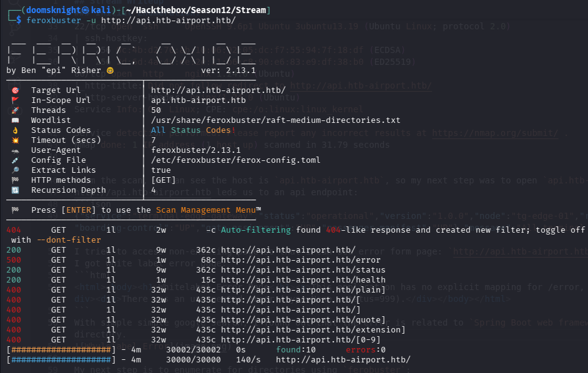The height and width of the screenshot is (373, 588).
Task: Click the 140/s request rate
Action: pyautogui.click(x=248, y=360)
